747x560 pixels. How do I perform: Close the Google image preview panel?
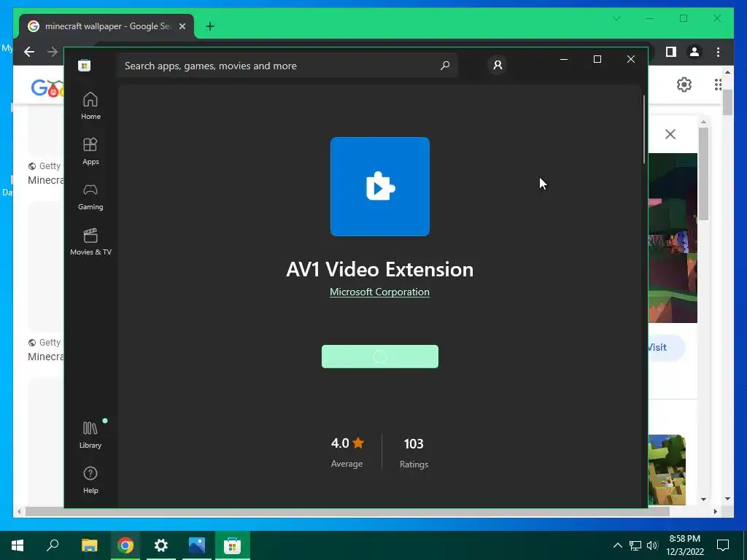point(670,134)
